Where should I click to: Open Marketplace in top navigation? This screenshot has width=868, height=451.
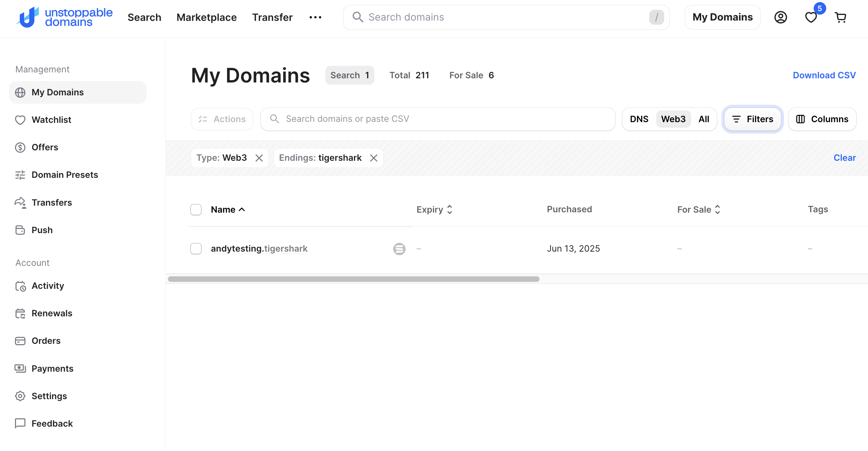tap(207, 17)
